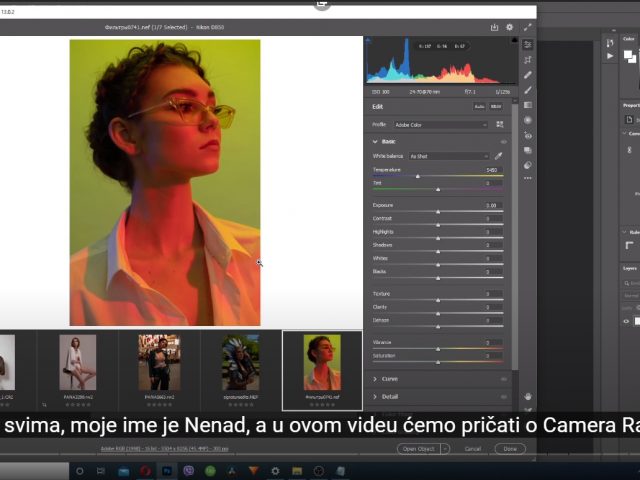Open the Profile Adobe Color dropdown
640x480 pixels.
click(x=441, y=124)
